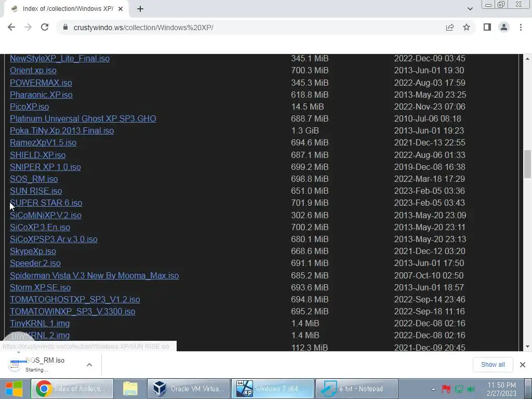The image size is (532, 399).
Task: Select date 2007-Oct-10 02:50
Action: pos(429,275)
